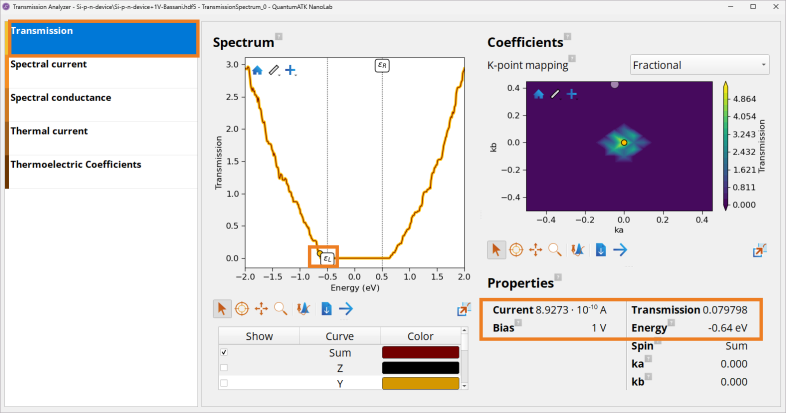786x413 pixels.
Task: Change the Sum curve dark red color swatch
Action: 420,352
